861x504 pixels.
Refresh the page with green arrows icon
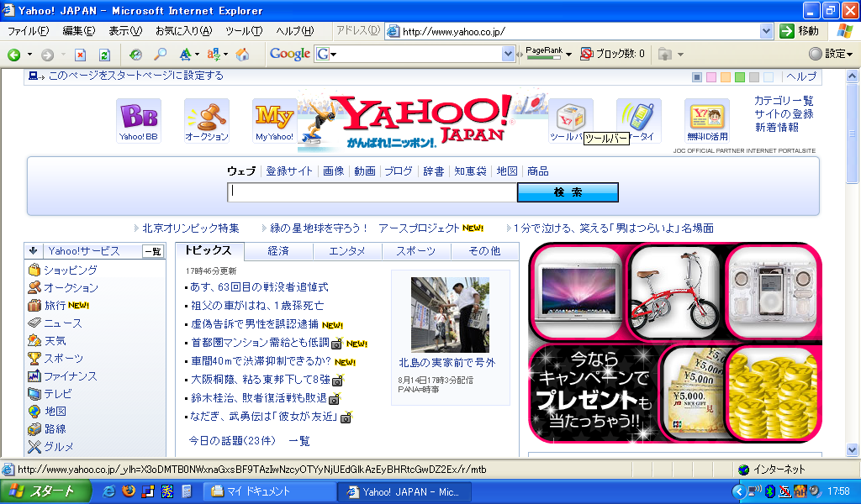(x=104, y=55)
